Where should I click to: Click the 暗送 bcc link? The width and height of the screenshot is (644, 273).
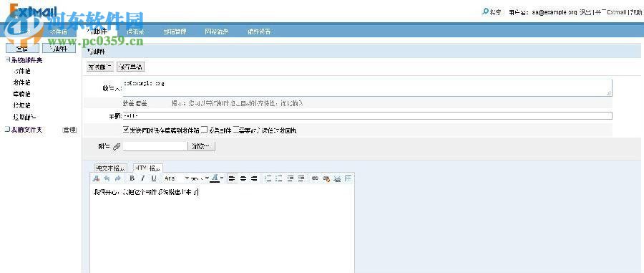coord(142,103)
